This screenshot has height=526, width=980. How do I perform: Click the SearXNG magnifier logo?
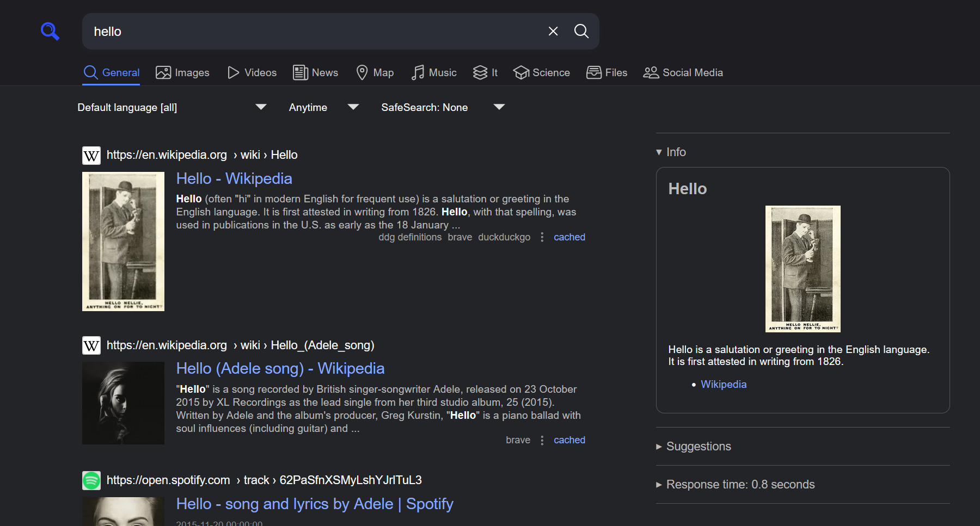tap(50, 31)
